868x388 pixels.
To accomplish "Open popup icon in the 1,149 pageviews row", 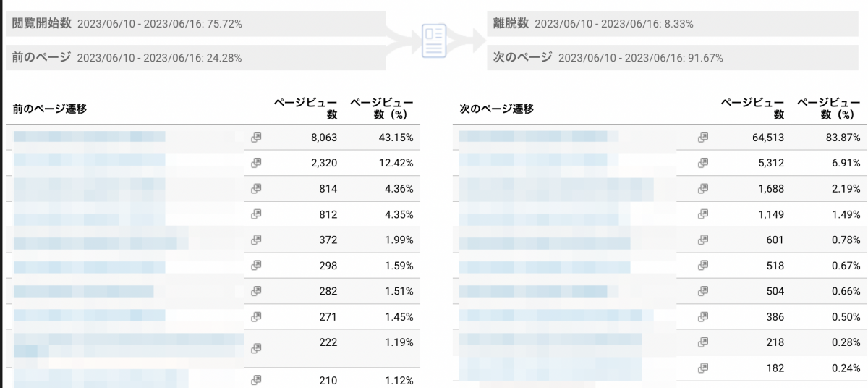I will tap(702, 214).
